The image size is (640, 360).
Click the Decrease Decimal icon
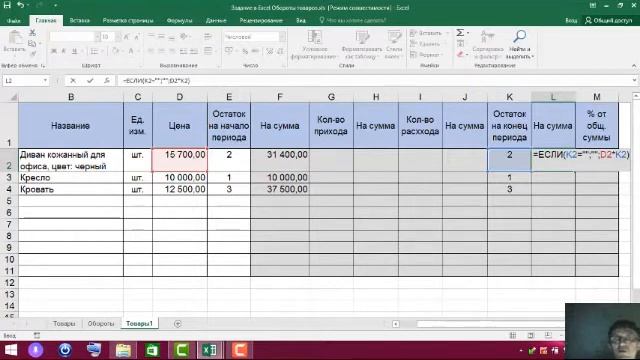tap(280, 51)
